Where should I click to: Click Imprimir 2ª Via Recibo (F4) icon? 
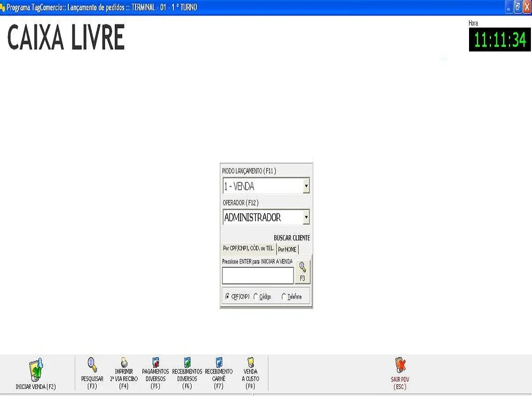[x=124, y=362]
